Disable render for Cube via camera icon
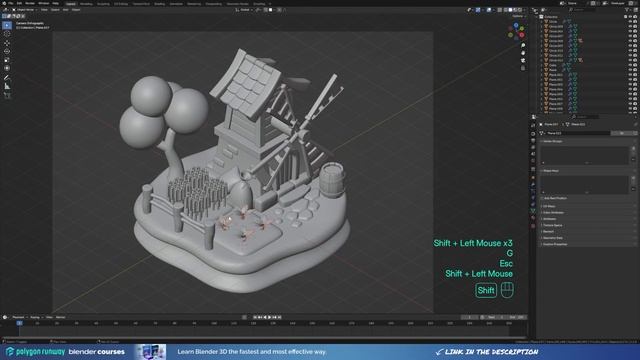Viewport: 640px width, 360px height. coord(635,65)
